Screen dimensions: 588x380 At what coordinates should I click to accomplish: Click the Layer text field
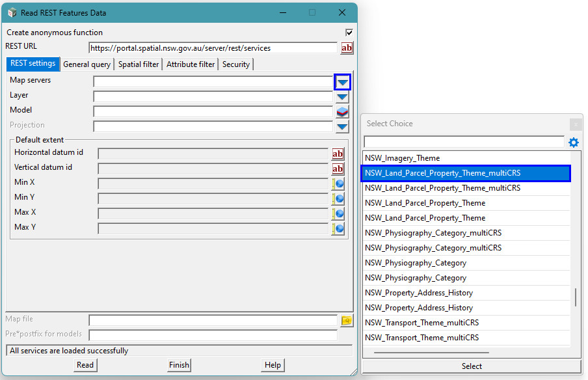tap(213, 97)
